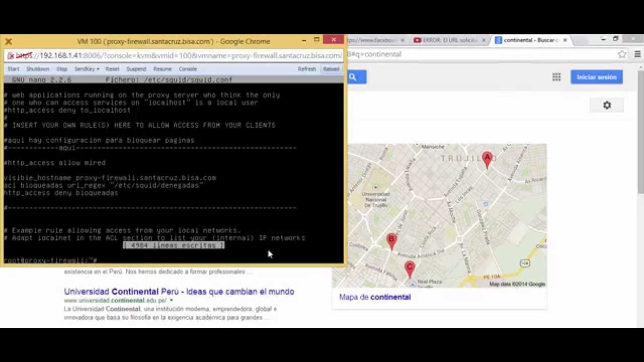Click the Universidad Nacional de Trujillo map label
The height and width of the screenshot is (362, 644).
coord(376,200)
